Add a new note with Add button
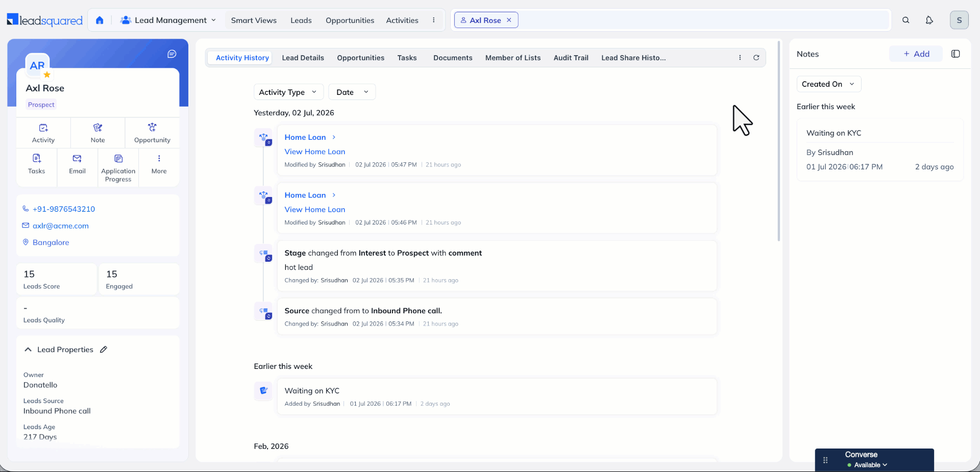The height and width of the screenshot is (472, 980). [916, 54]
